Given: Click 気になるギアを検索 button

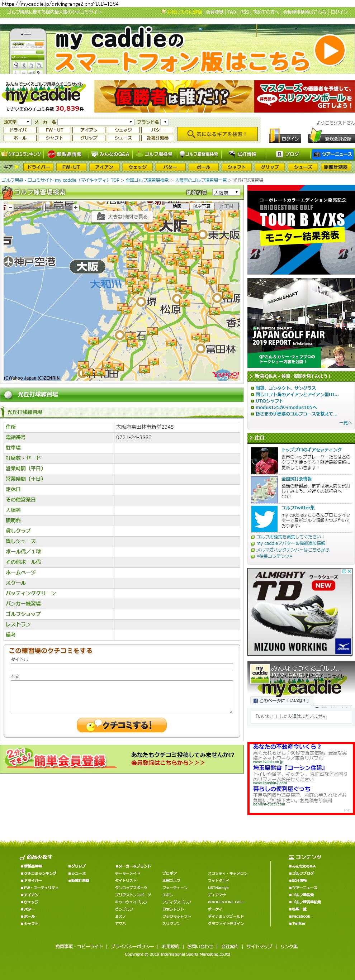Looking at the screenshot, I should (x=217, y=134).
